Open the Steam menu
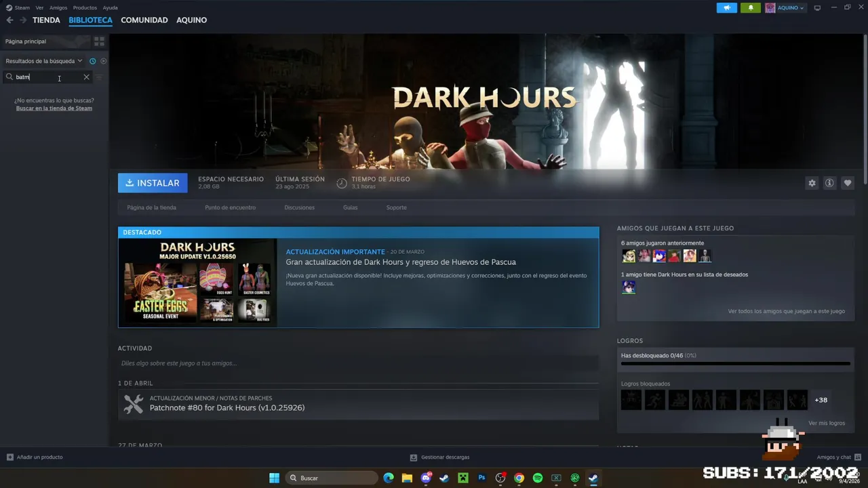 point(18,7)
